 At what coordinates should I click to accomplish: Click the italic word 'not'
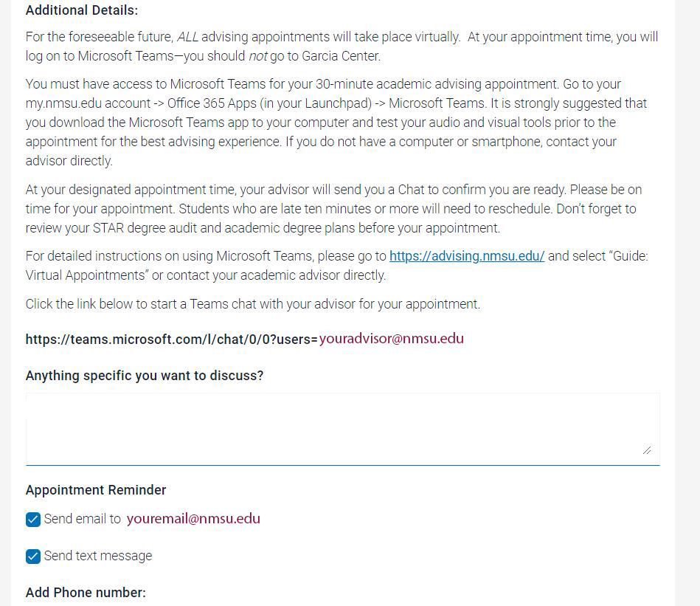point(258,56)
